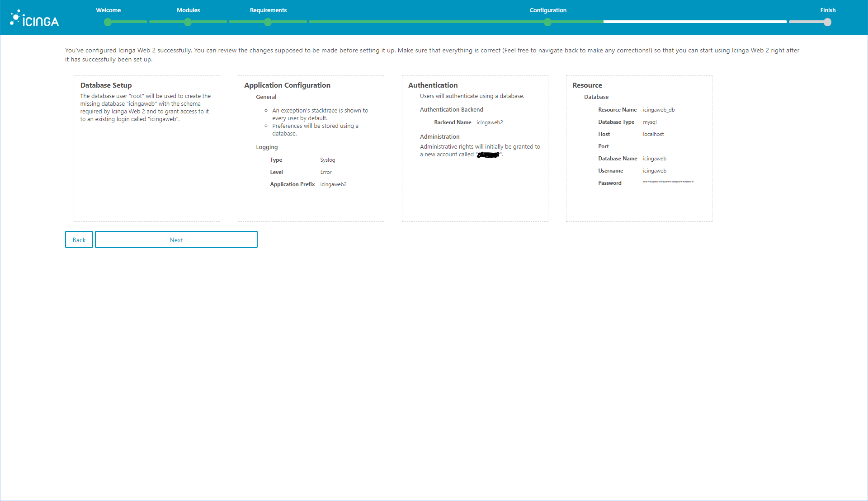Image resolution: width=868 pixels, height=501 pixels.
Task: Click the Finish step label
Action: point(828,10)
